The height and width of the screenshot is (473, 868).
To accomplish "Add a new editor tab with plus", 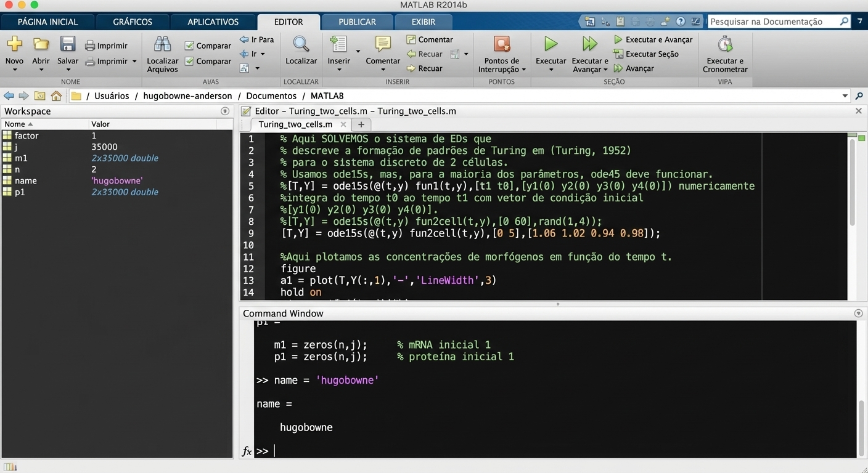I will (x=361, y=124).
